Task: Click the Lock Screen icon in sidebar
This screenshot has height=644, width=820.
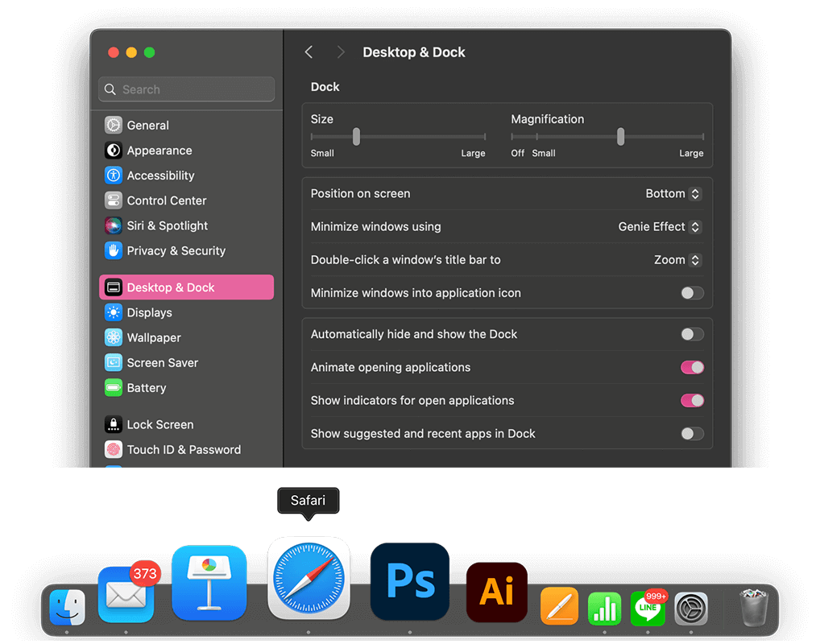Action: click(x=113, y=424)
